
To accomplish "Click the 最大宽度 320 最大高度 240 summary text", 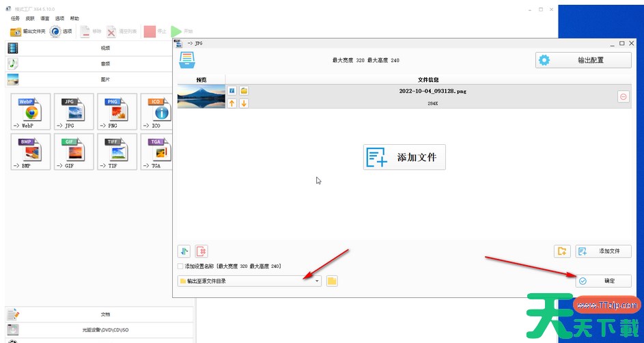I will tap(365, 60).
